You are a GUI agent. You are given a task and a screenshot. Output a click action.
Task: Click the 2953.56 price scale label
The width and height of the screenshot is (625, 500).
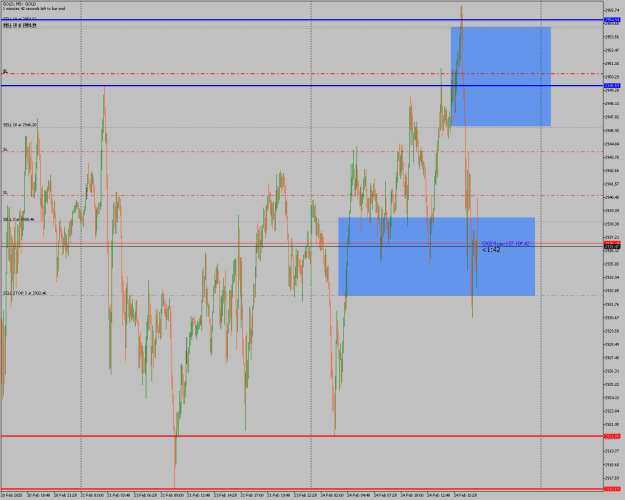click(611, 37)
